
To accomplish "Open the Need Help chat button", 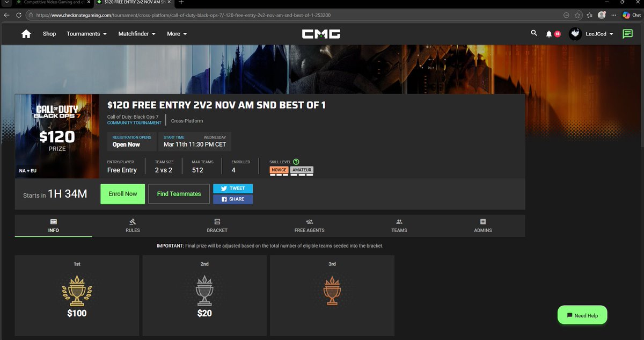I will 582,315.
